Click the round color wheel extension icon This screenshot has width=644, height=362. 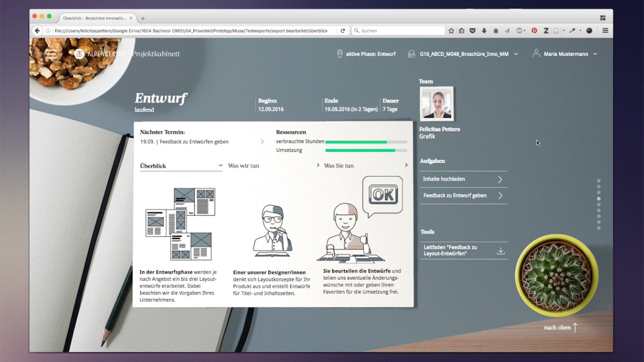[589, 31]
